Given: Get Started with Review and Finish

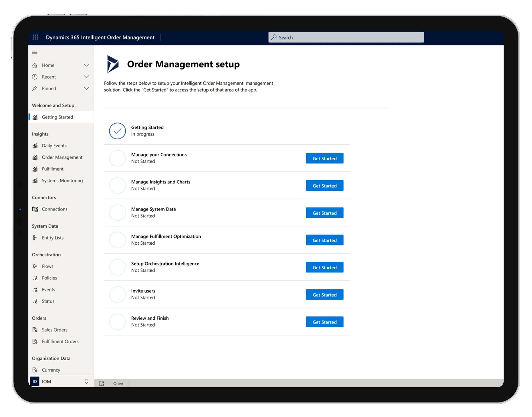Looking at the screenshot, I should [325, 322].
